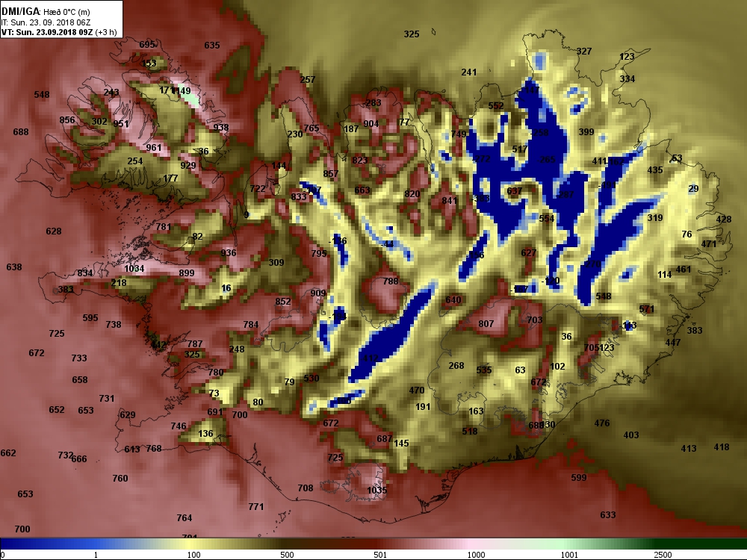Screen dimensions: 747x560
Task: Click the map value '929'
Action: click(188, 165)
